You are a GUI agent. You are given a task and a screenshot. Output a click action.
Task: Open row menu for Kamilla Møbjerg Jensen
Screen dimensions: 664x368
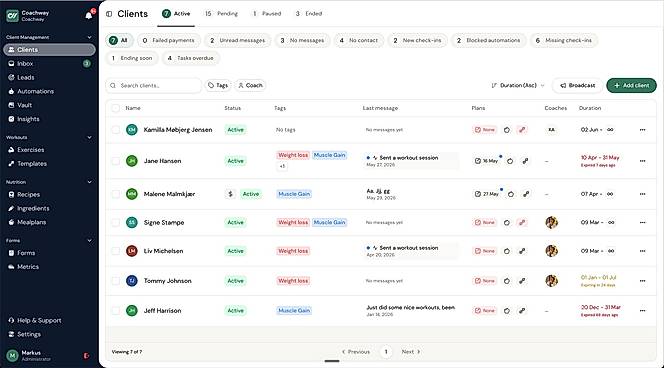click(642, 130)
